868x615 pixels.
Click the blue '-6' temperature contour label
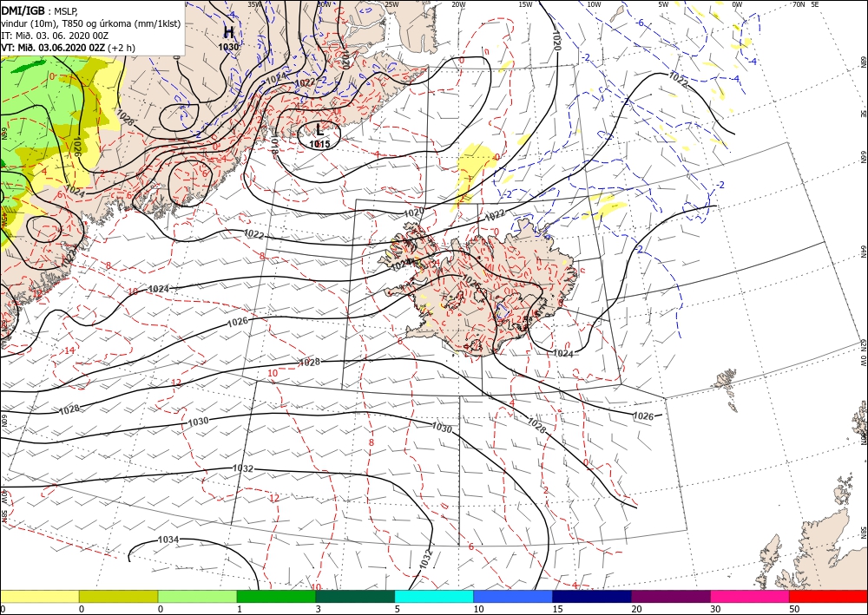click(x=640, y=23)
